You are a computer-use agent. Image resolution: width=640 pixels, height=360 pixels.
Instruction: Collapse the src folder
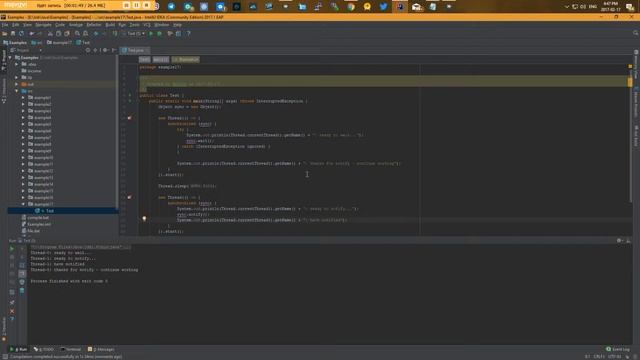pyautogui.click(x=17, y=91)
